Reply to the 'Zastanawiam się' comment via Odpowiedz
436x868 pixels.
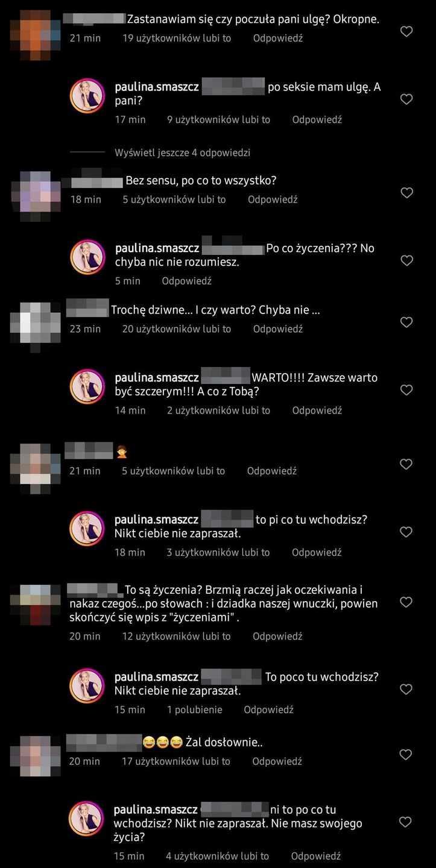pos(278,38)
